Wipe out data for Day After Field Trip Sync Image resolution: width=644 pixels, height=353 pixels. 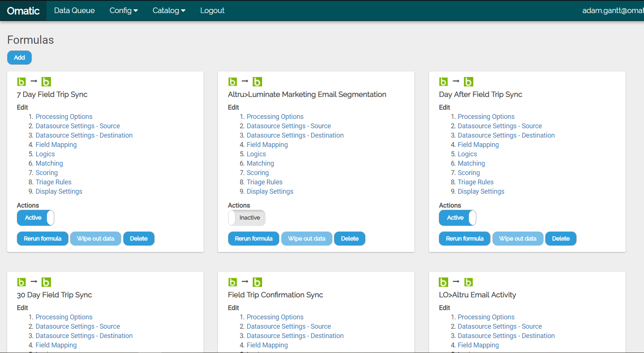coord(518,239)
